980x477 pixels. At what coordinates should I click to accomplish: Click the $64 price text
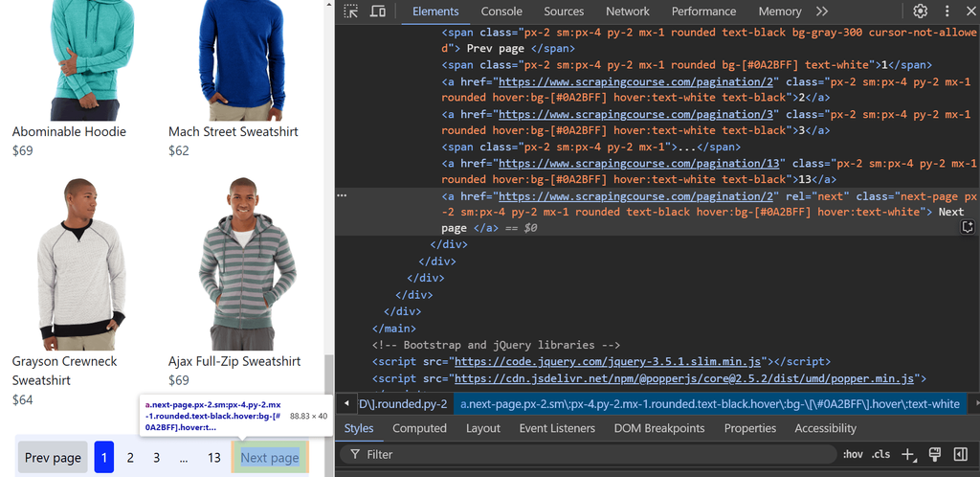(x=23, y=399)
